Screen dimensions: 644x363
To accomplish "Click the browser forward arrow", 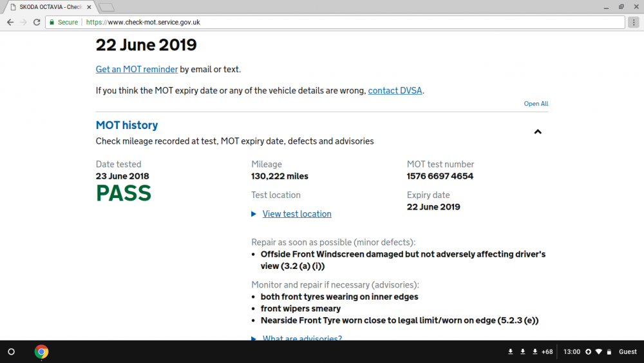I will [23, 22].
